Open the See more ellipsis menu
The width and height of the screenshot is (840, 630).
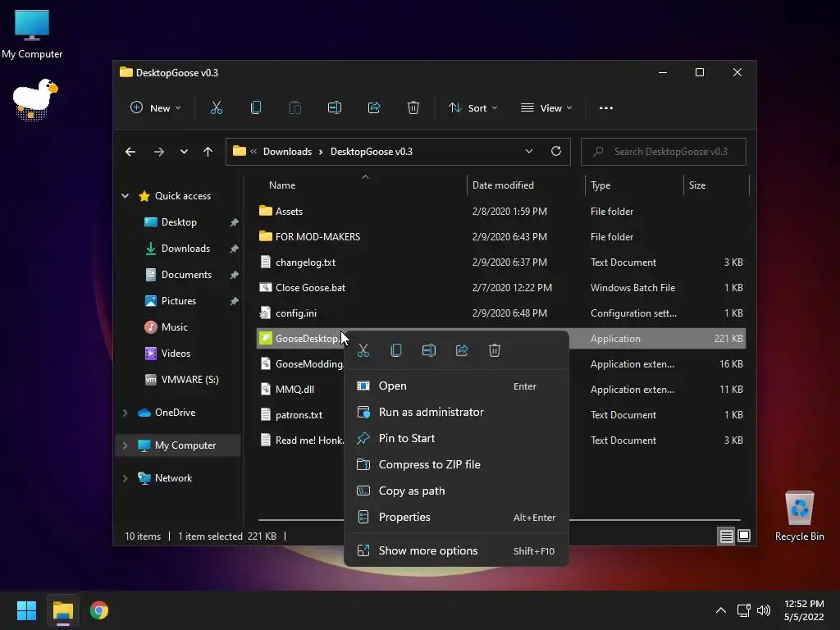tap(606, 107)
